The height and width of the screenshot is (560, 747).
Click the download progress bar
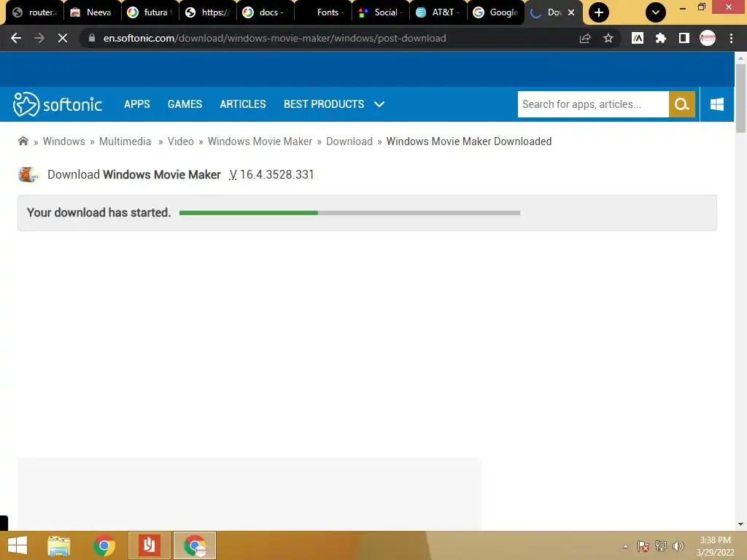349,213
